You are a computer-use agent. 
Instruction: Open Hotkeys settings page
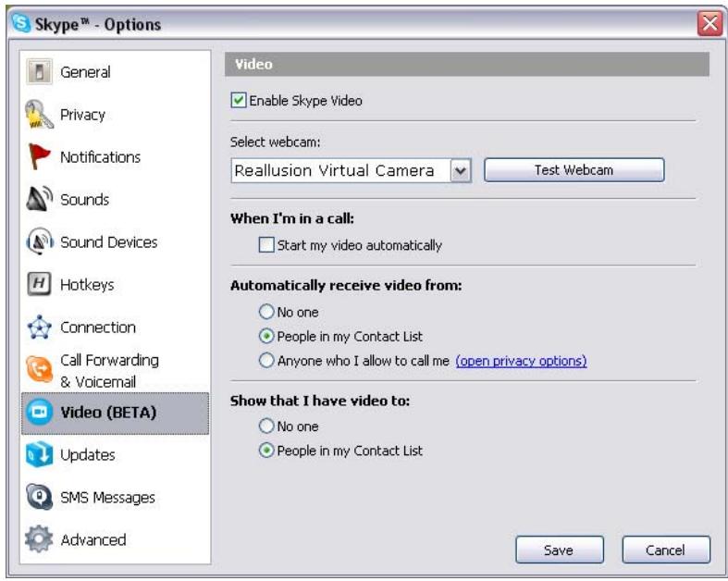[x=87, y=285]
